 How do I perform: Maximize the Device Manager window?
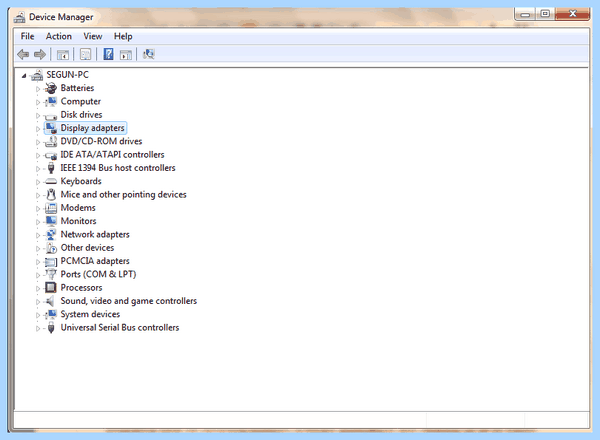[x=545, y=14]
